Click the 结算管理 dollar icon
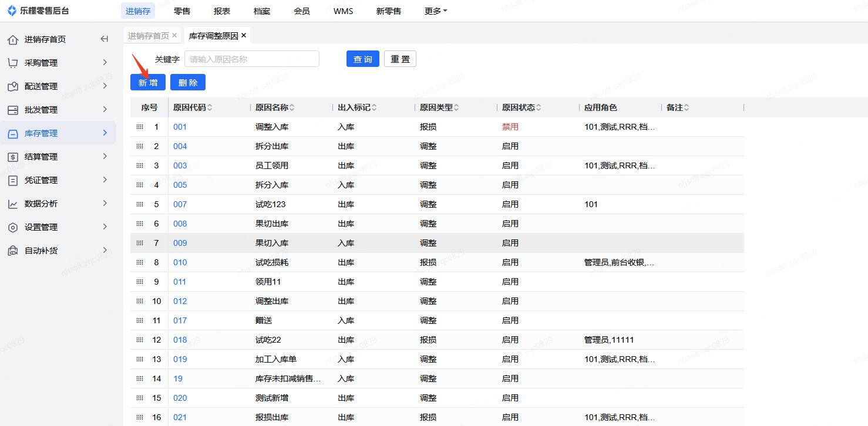Screen dimensions: 868x426 [x=13, y=157]
